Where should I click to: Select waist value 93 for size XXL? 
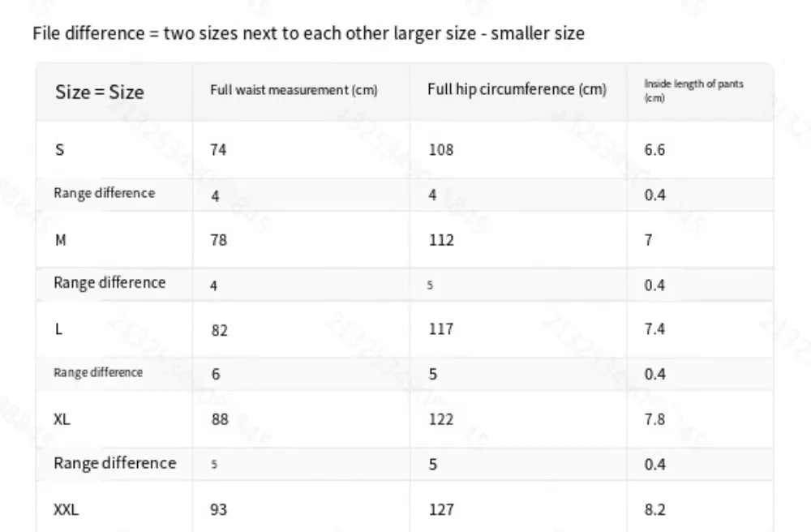[x=219, y=509]
